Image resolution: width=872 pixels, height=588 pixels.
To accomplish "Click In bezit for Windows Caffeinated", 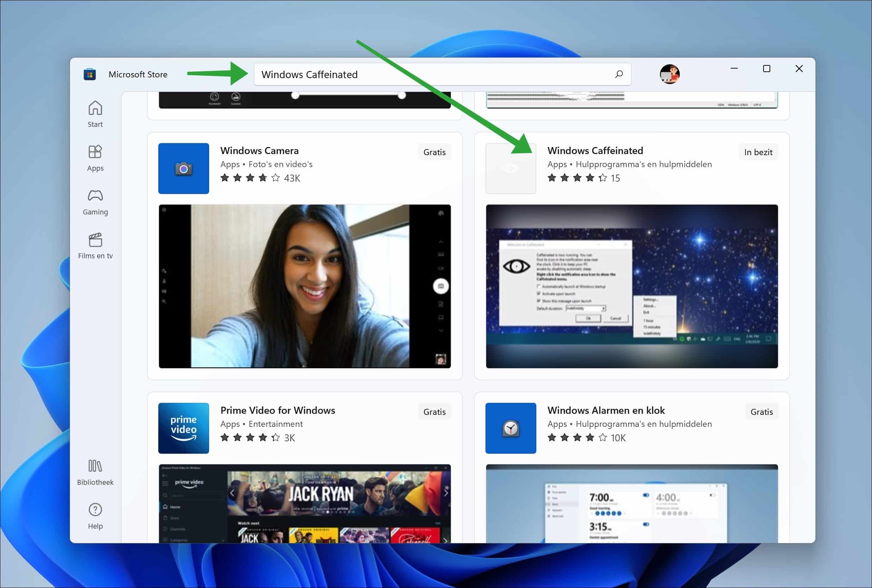I will click(758, 152).
